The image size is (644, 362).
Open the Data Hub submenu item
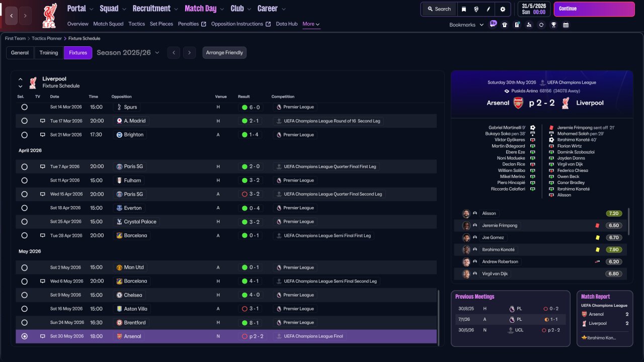coord(287,24)
